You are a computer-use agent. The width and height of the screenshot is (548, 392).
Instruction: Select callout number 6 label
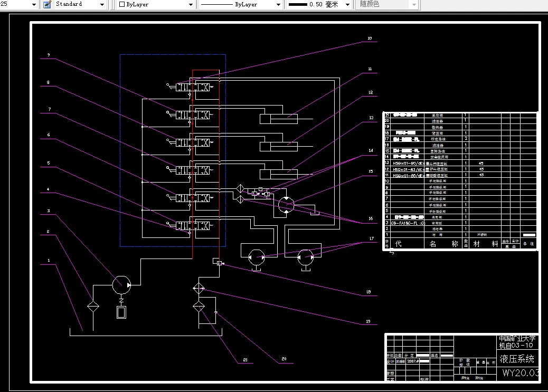point(49,135)
